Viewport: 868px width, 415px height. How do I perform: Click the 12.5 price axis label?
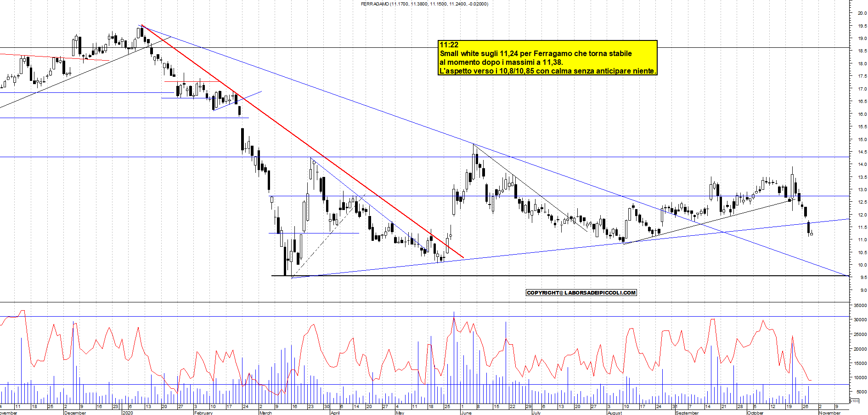point(862,202)
